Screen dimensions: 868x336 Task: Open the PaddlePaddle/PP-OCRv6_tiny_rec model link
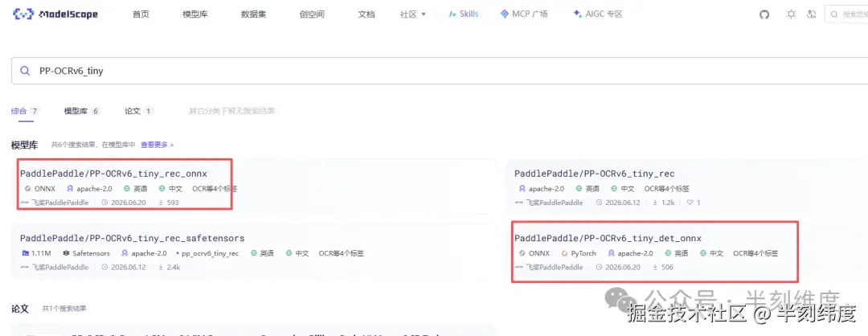click(x=595, y=174)
